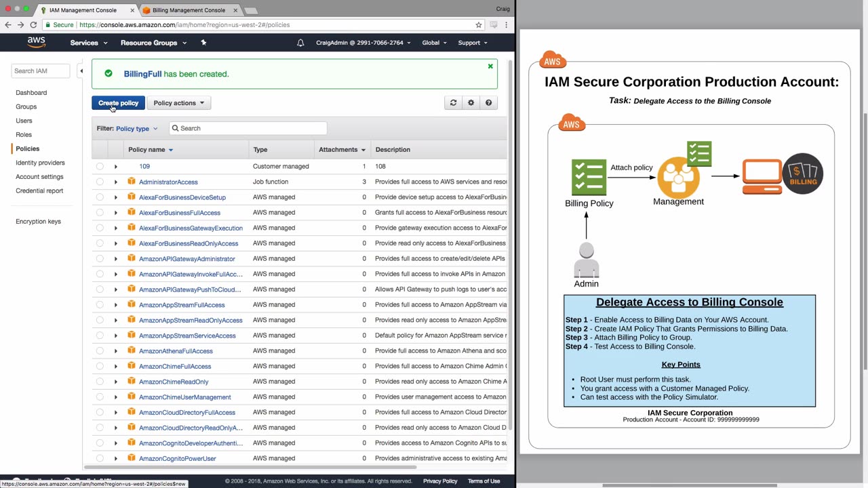Open the Resource Groups dropdown

pos(153,43)
